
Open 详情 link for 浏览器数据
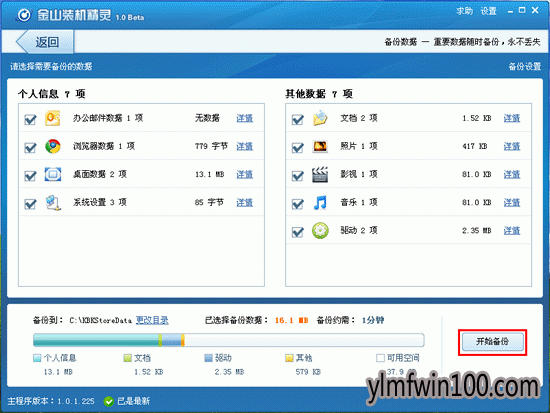point(244,146)
